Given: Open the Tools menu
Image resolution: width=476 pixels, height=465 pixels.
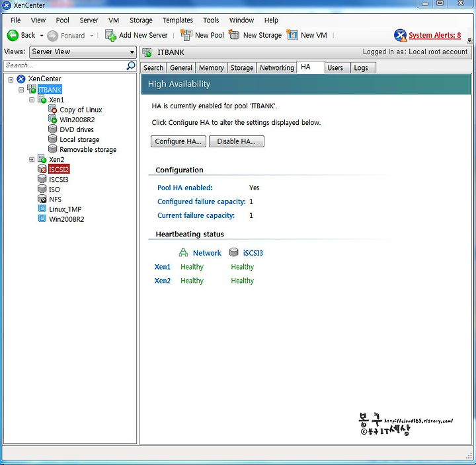Looking at the screenshot, I should tap(211, 20).
